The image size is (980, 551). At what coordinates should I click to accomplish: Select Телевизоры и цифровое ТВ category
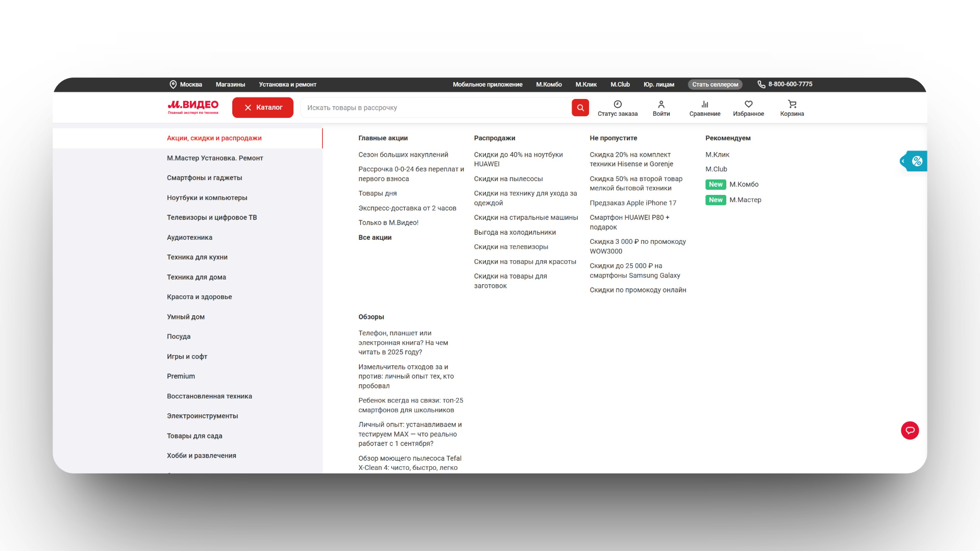tap(211, 218)
